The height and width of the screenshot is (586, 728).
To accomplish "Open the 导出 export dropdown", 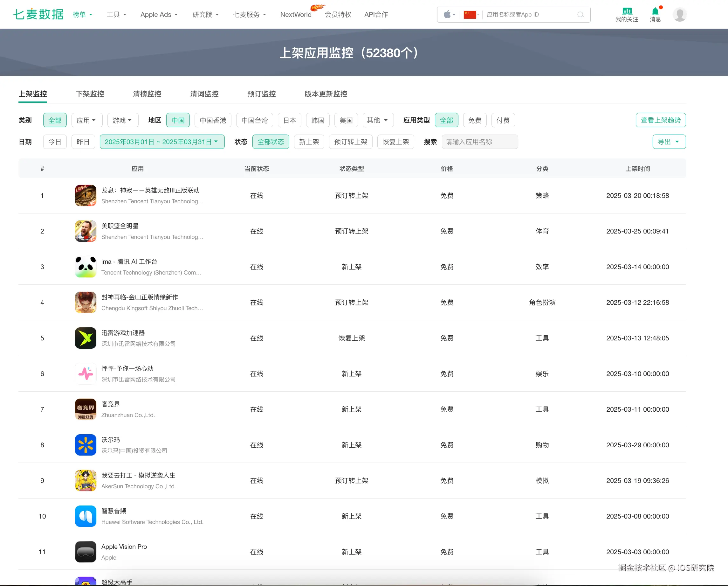I will (669, 142).
